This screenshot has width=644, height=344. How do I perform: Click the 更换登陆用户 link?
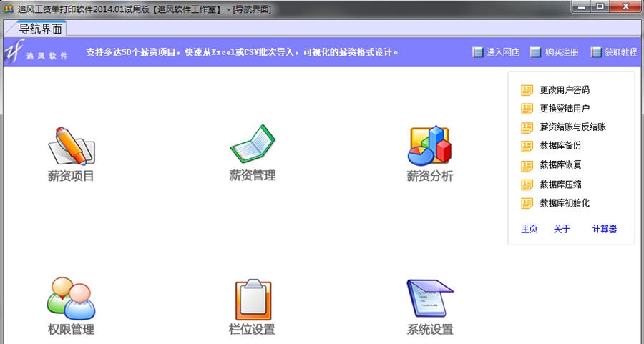pos(565,109)
